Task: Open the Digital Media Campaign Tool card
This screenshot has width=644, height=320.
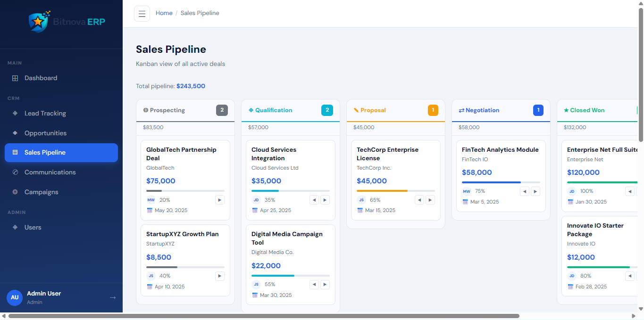Action: pyautogui.click(x=287, y=238)
